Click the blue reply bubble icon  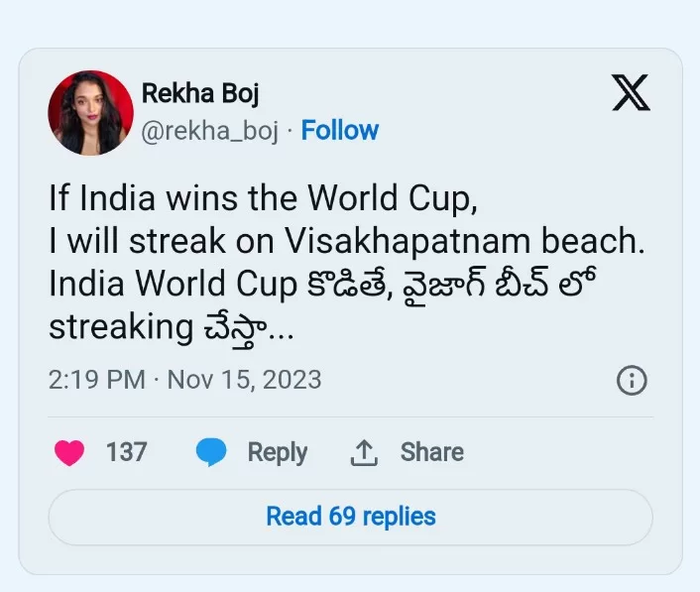[211, 452]
